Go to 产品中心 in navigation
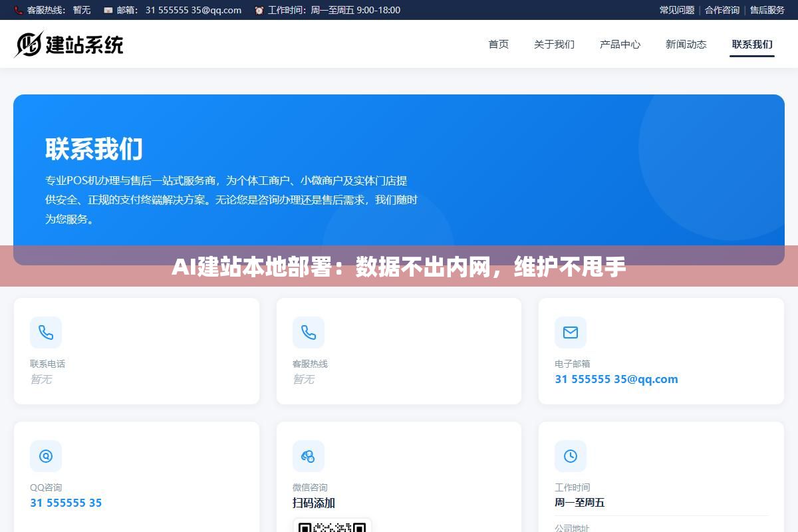798x532 pixels. pyautogui.click(x=620, y=45)
